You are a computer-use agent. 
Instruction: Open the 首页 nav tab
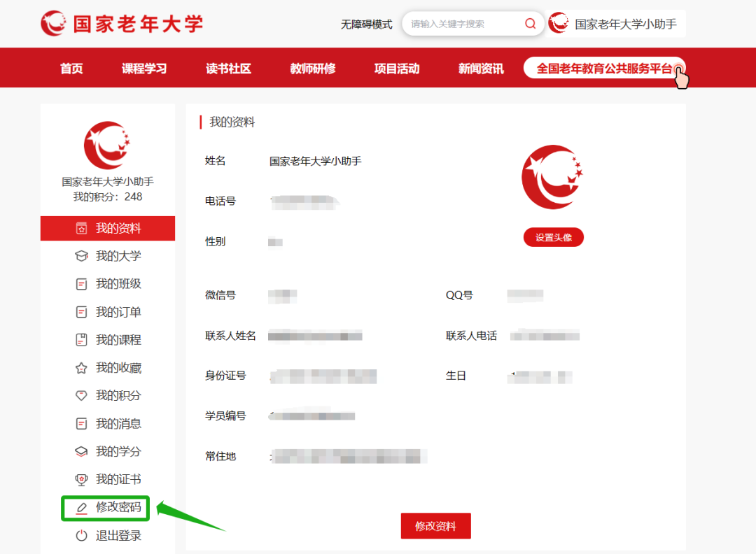[x=71, y=69]
